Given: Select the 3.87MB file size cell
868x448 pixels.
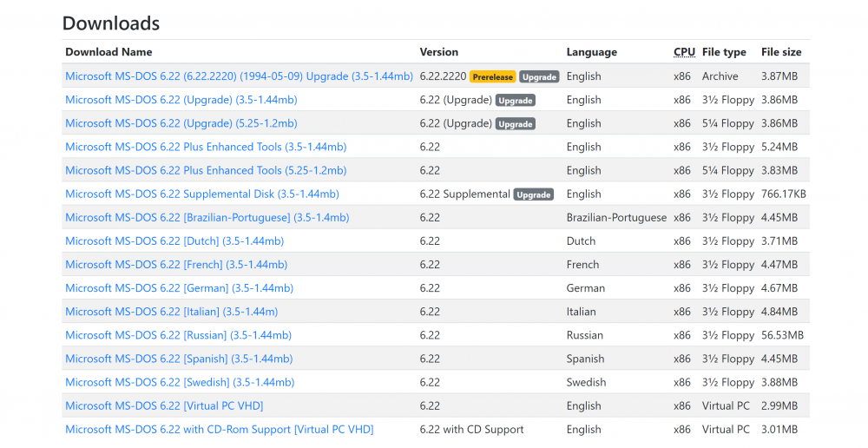Looking at the screenshot, I should click(779, 76).
